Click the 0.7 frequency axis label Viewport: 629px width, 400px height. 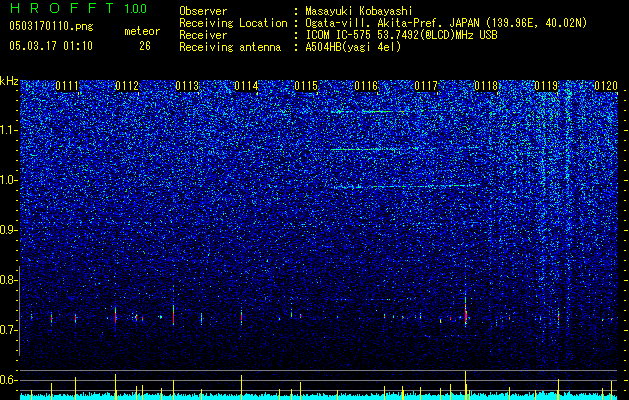point(8,330)
